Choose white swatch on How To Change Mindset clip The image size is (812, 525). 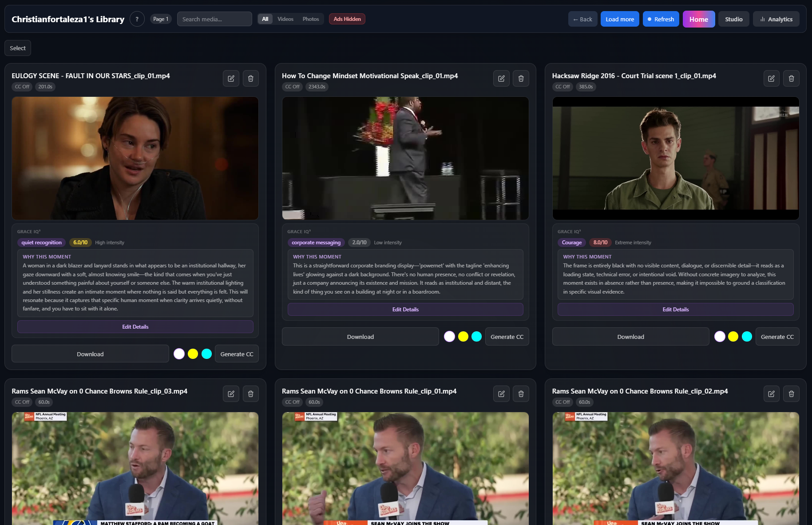point(449,337)
